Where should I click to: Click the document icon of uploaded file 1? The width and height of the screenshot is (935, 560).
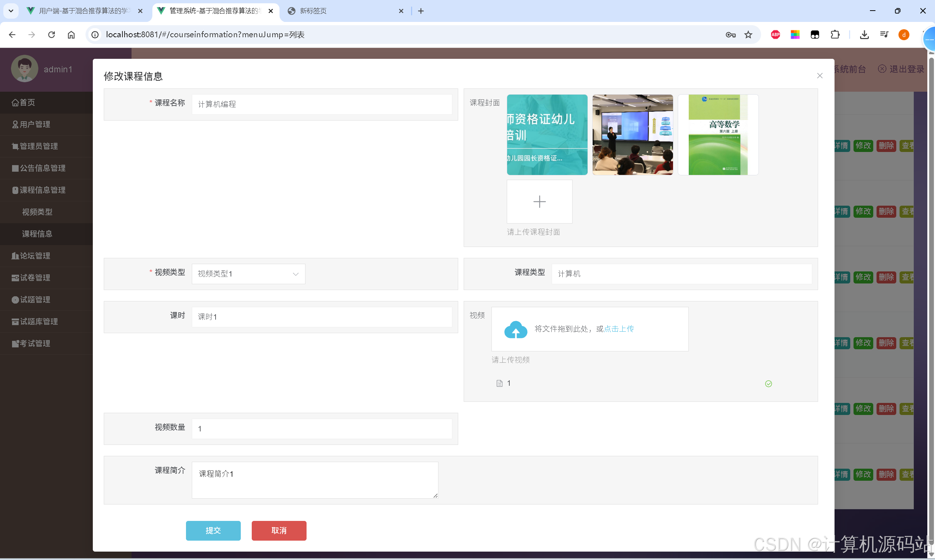coord(499,384)
